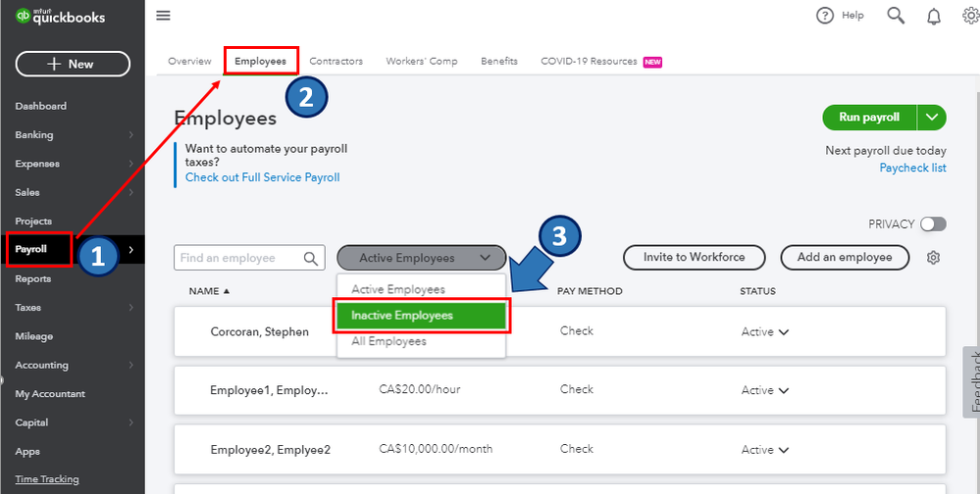Viewport: 980px width, 494px height.
Task: Open the Feedback side tab
Action: click(x=972, y=382)
